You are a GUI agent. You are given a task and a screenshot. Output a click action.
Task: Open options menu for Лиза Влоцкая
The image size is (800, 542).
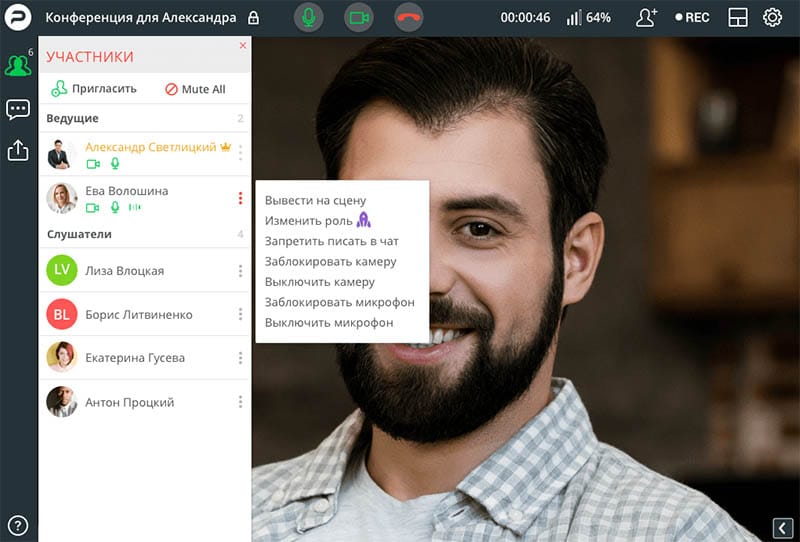coord(240,270)
